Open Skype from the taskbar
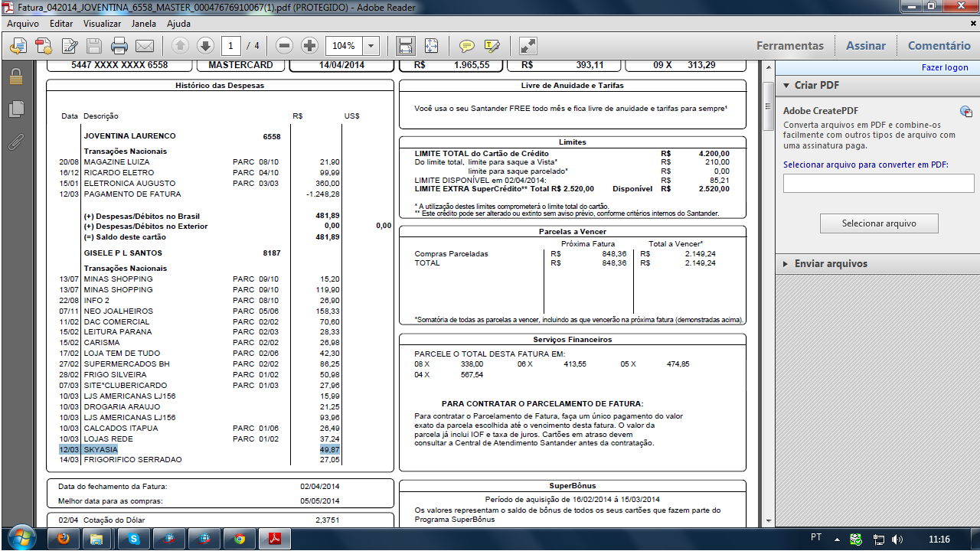The width and height of the screenshot is (980, 551). point(133,539)
